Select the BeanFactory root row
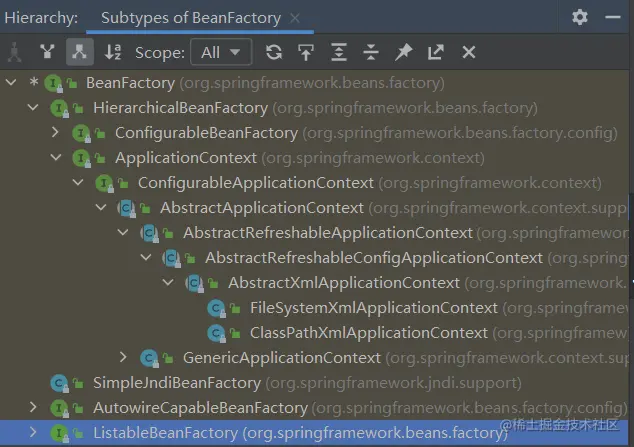The width and height of the screenshot is (634, 447). click(x=314, y=82)
